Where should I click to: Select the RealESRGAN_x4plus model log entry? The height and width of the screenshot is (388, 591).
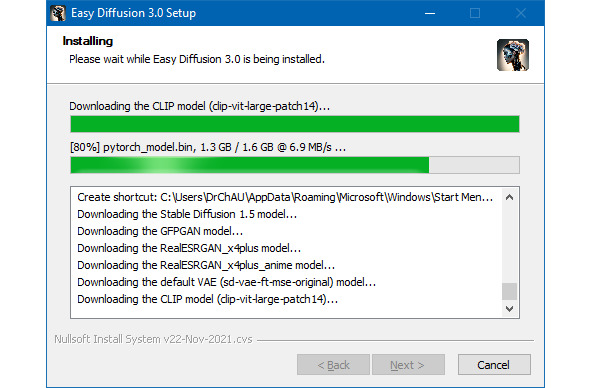[x=189, y=248]
